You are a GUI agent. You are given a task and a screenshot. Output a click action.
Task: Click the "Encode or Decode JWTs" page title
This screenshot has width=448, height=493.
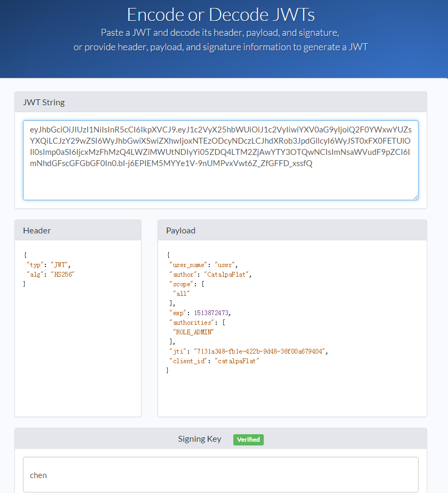224,14
